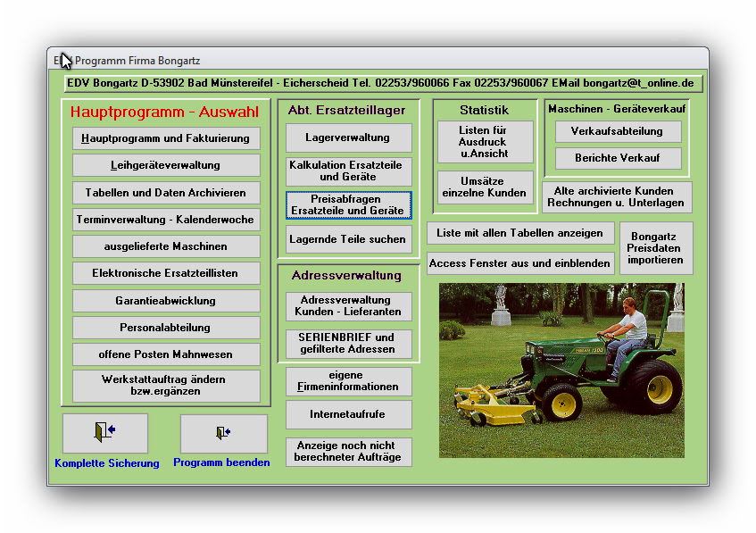
Task: Click offene Posten Mahnwesen button
Action: (167, 354)
